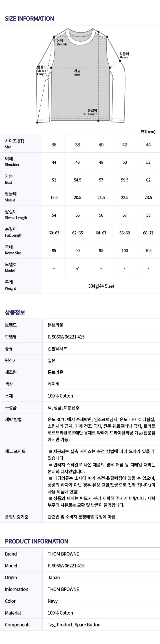Image resolution: width=160 pixels, height=644 pixels.
Task: Click the size 42 column header
Action: (124, 145)
